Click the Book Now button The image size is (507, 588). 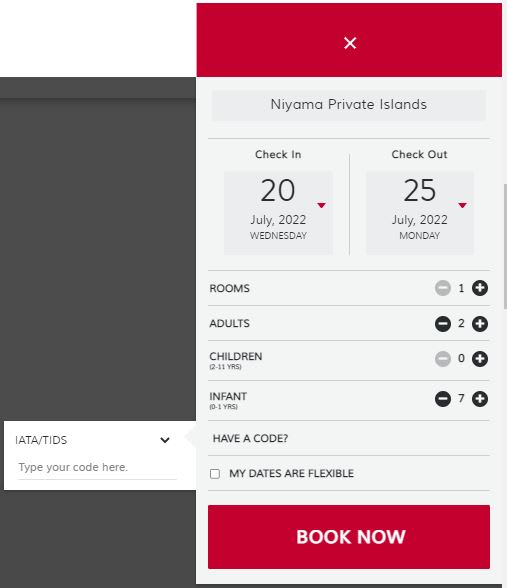(x=349, y=537)
